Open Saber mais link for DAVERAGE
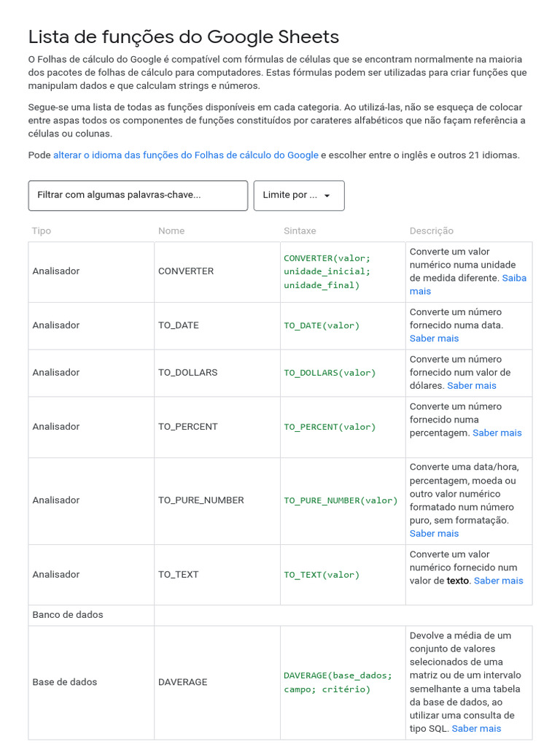 [x=476, y=728]
